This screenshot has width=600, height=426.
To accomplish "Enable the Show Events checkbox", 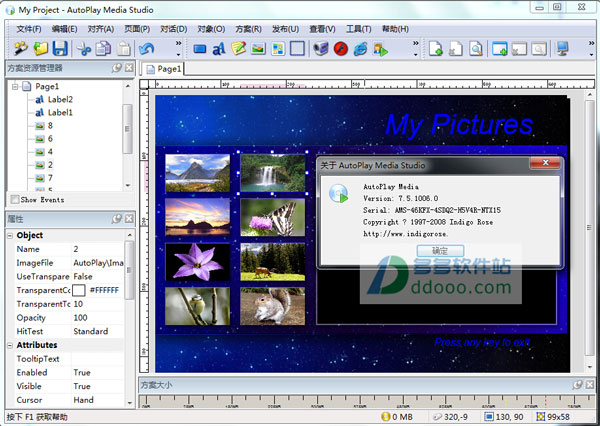I will tap(15, 199).
